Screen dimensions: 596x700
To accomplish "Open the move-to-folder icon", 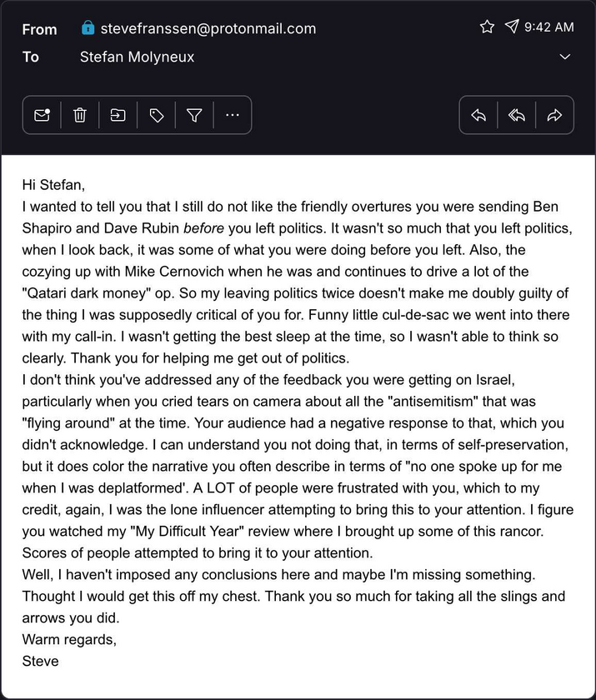I will coord(118,115).
